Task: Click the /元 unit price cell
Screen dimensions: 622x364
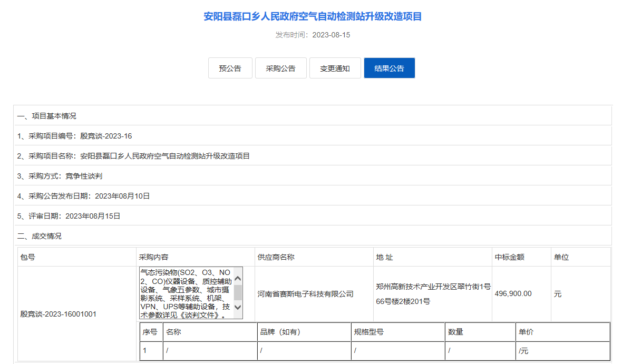Action: click(563, 350)
